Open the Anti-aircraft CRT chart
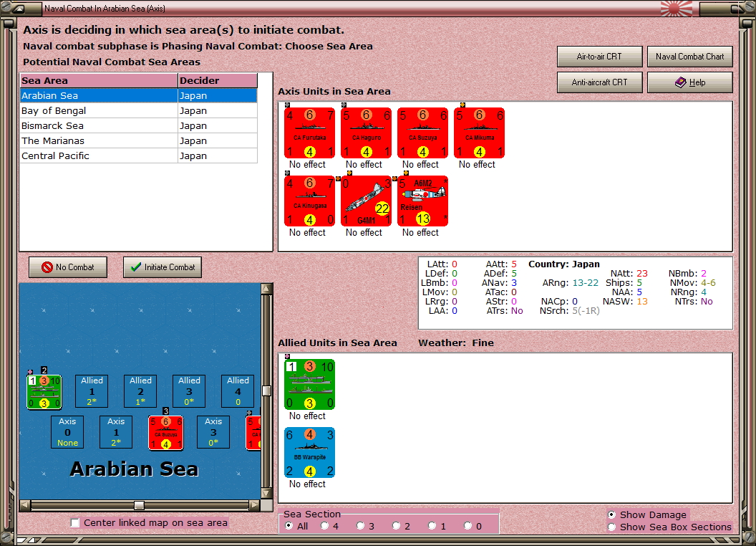Image resolution: width=756 pixels, height=546 pixels. coord(599,82)
